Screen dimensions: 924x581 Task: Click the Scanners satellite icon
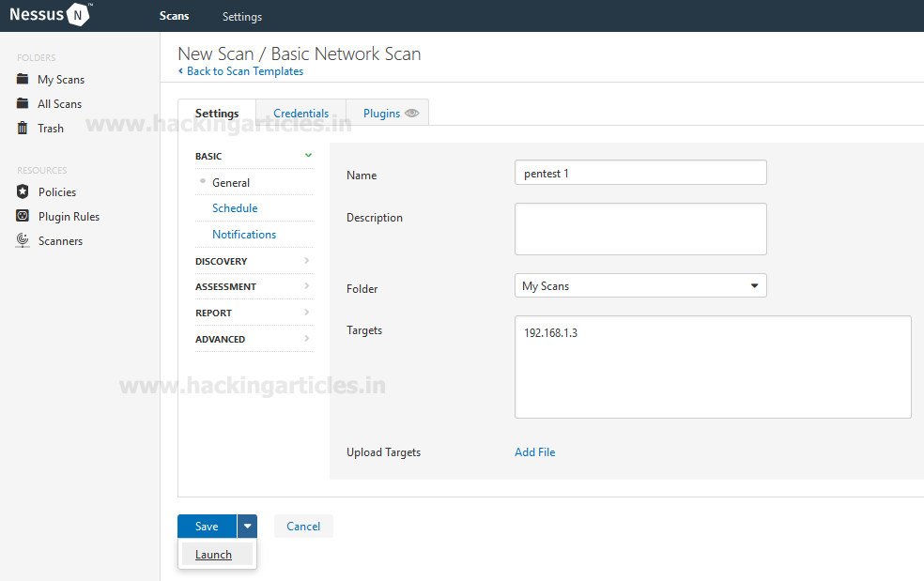click(23, 240)
